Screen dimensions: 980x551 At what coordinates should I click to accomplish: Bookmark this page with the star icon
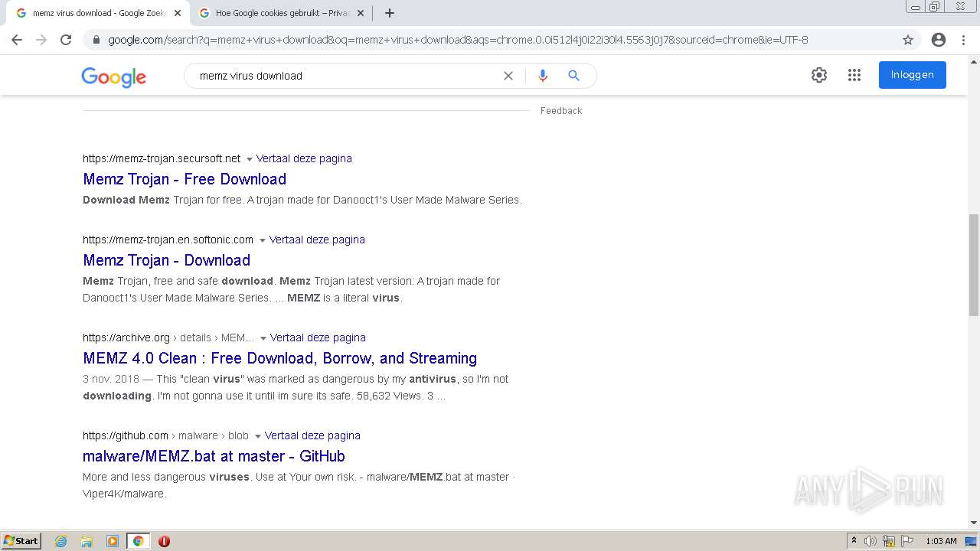coord(908,40)
